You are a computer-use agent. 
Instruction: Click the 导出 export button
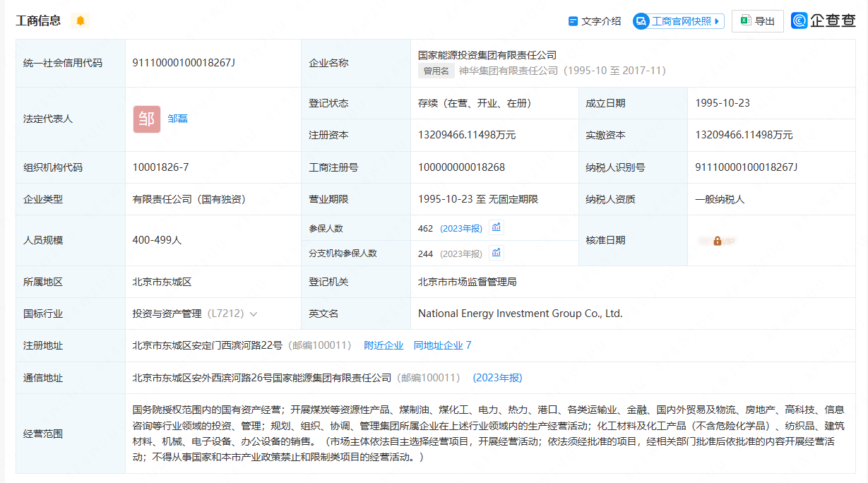(757, 21)
